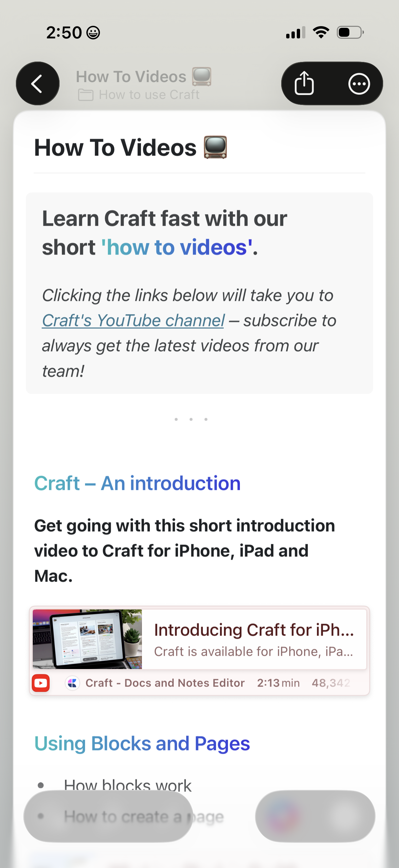Open the Introducing Craft for iPh... link title
This screenshot has height=868, width=399.
pyautogui.click(x=254, y=629)
